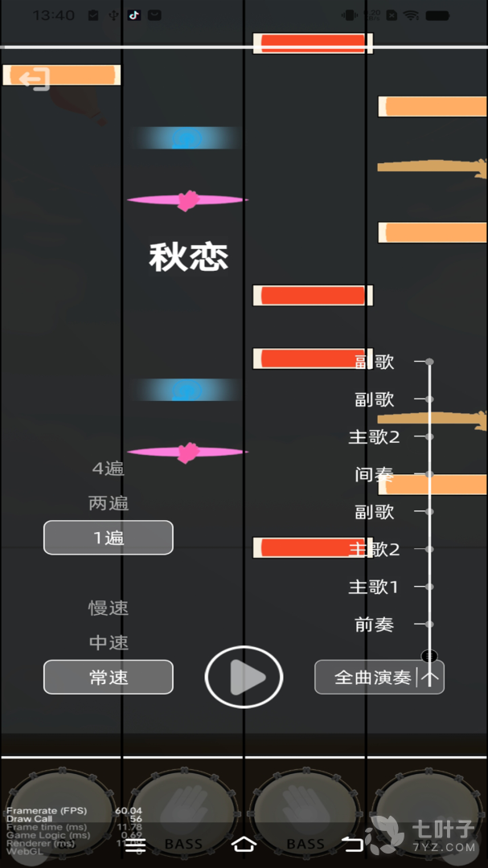Hit the first BASS drum pad

point(182,812)
